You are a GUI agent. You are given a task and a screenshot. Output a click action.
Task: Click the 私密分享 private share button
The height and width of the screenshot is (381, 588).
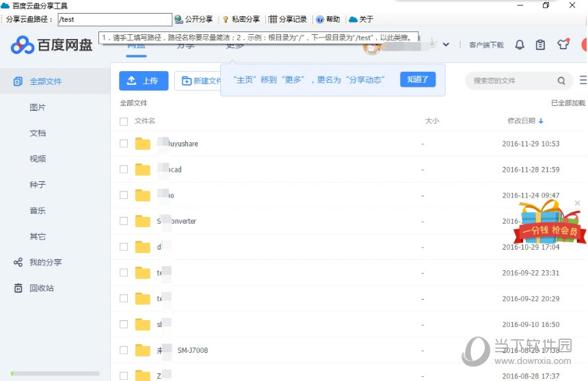pos(241,19)
